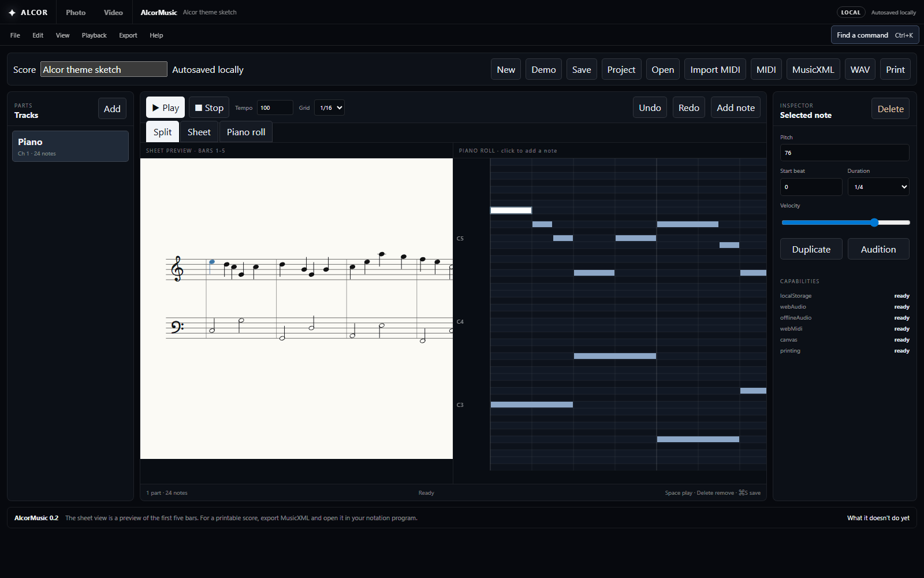Switch to Piano roll tab
Viewport: 924px width, 578px height.
pos(246,132)
